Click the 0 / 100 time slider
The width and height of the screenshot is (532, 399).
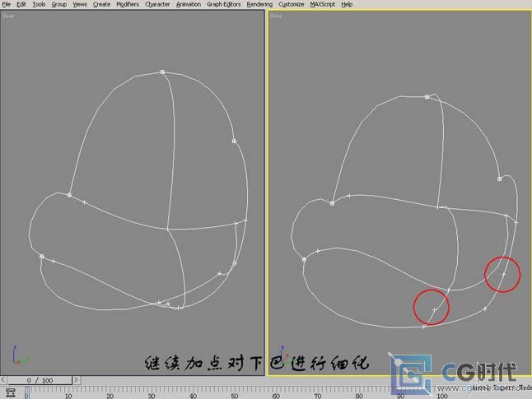click(x=40, y=380)
